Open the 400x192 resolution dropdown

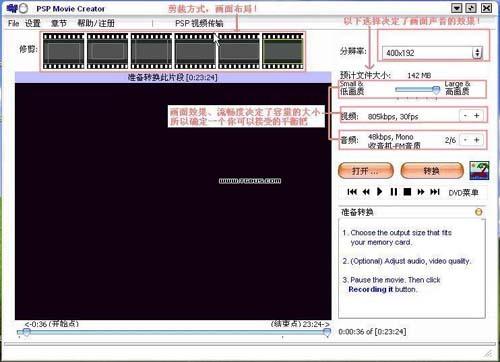[x=432, y=53]
